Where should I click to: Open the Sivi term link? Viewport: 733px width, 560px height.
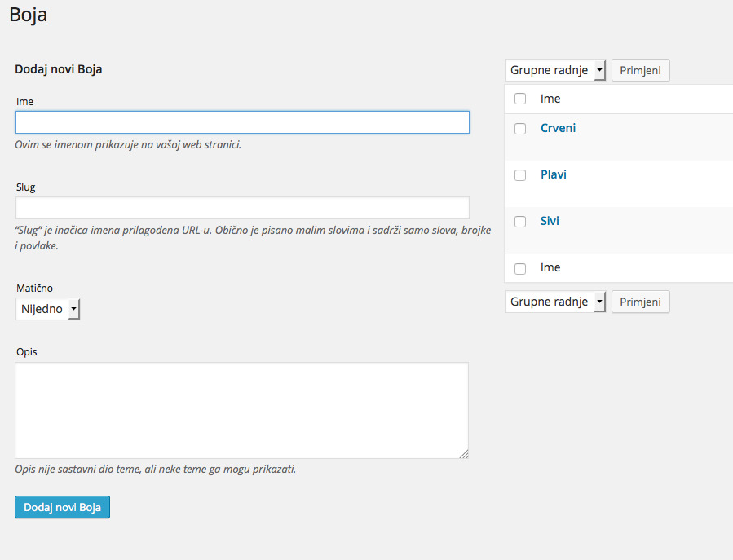[x=550, y=221]
